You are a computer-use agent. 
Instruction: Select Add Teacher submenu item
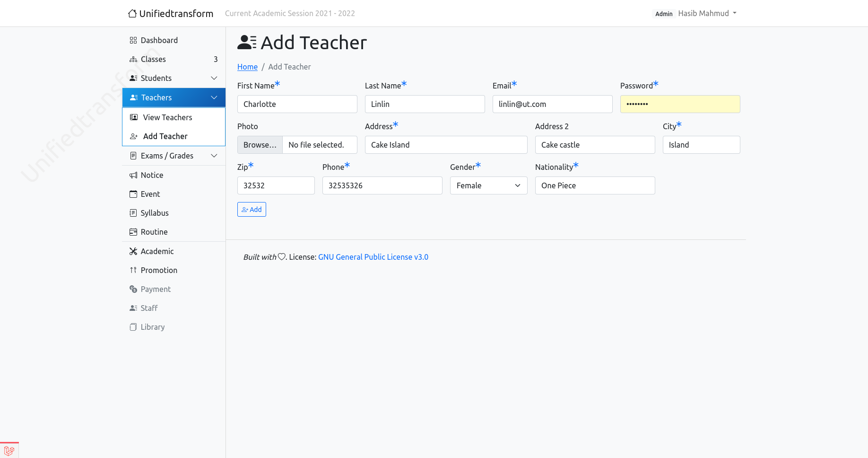coord(174,136)
